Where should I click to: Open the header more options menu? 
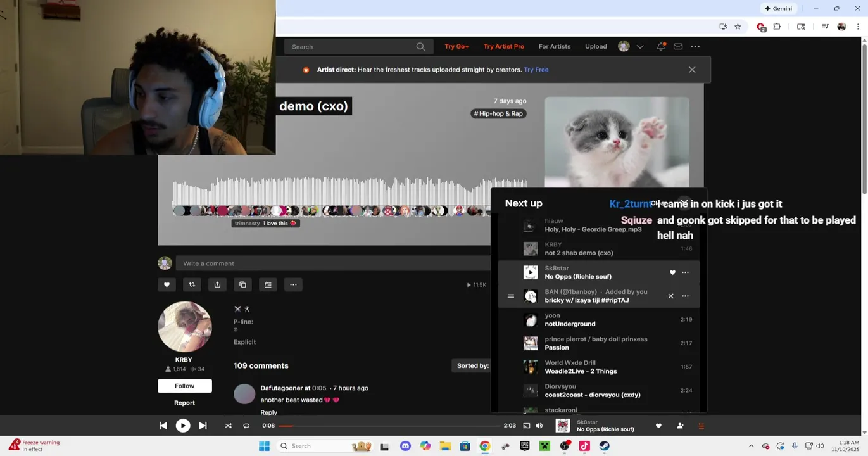pyautogui.click(x=695, y=46)
